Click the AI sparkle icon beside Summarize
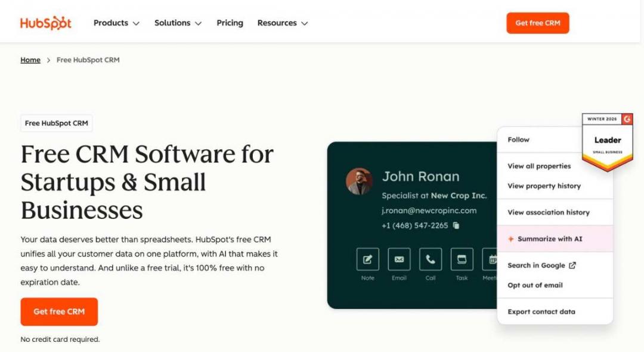This screenshot has height=352, width=644. tap(510, 239)
